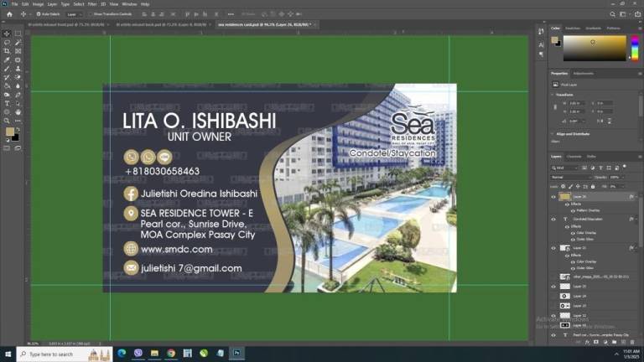Select the Zoom tool in the toolbox
The image size is (644, 362).
7,121
